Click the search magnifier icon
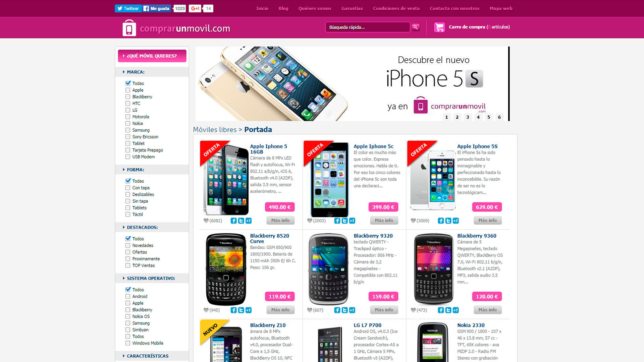 [416, 27]
